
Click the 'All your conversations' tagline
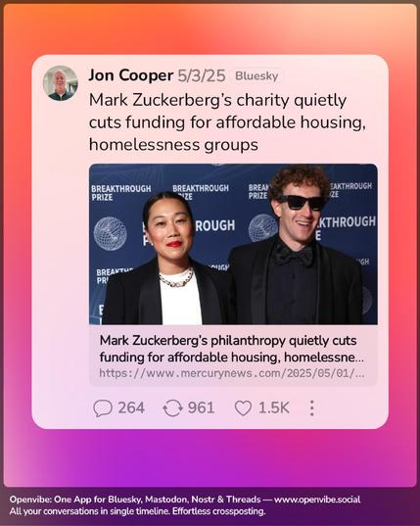90,511
